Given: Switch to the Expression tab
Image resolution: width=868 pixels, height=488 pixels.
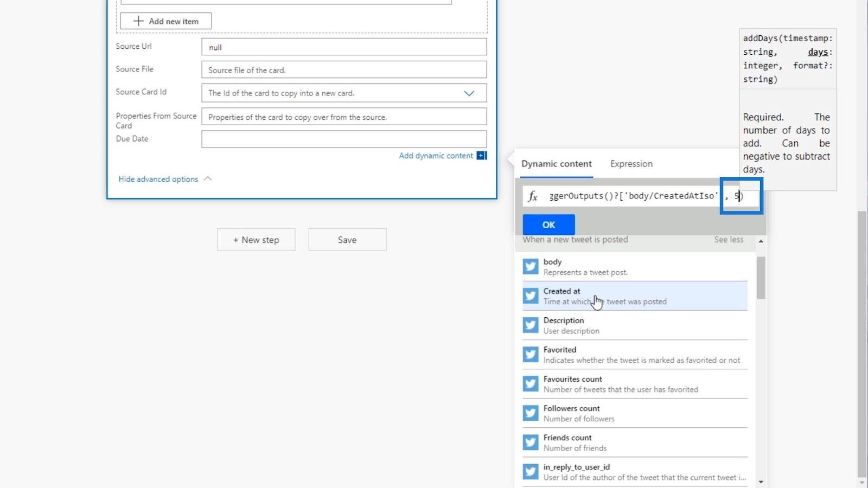Looking at the screenshot, I should [631, 164].
